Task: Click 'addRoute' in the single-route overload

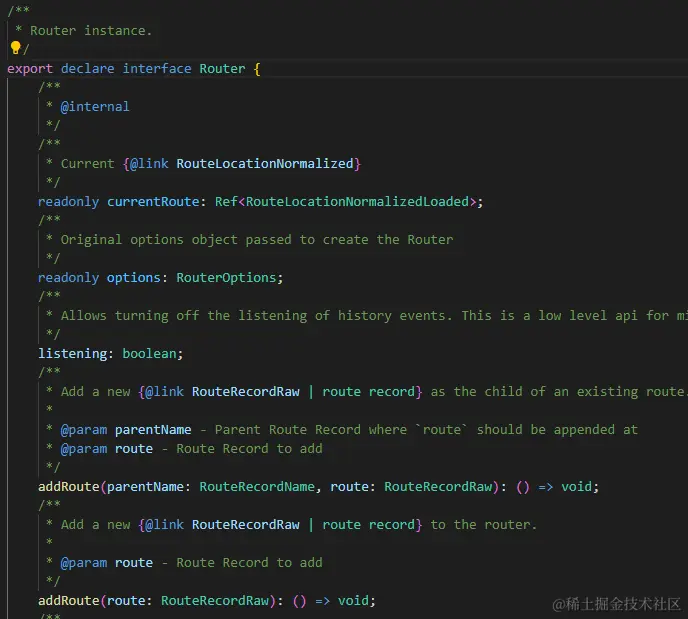Action: [x=68, y=601]
